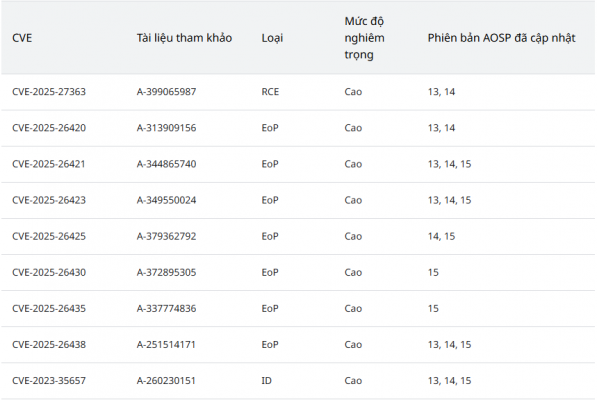Open reference A-260230151

(x=166, y=381)
